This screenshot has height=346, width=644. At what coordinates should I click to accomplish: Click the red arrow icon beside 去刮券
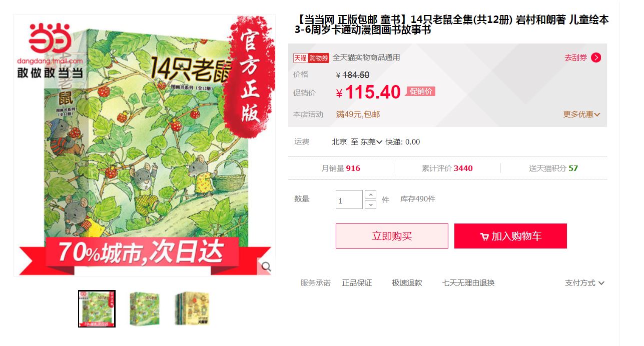(595, 57)
